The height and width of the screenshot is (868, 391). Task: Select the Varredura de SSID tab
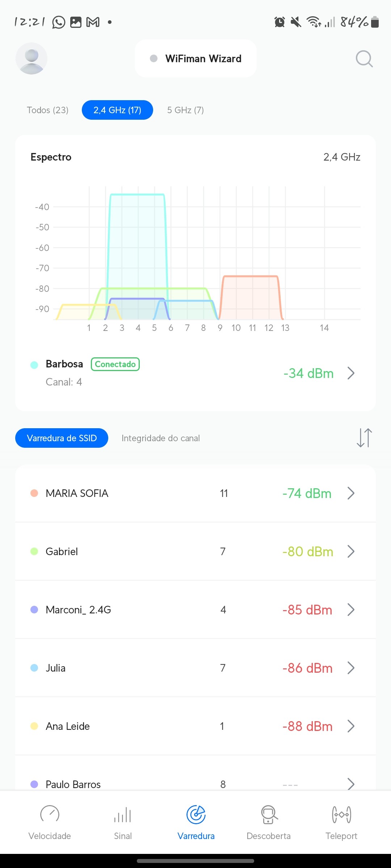point(62,438)
